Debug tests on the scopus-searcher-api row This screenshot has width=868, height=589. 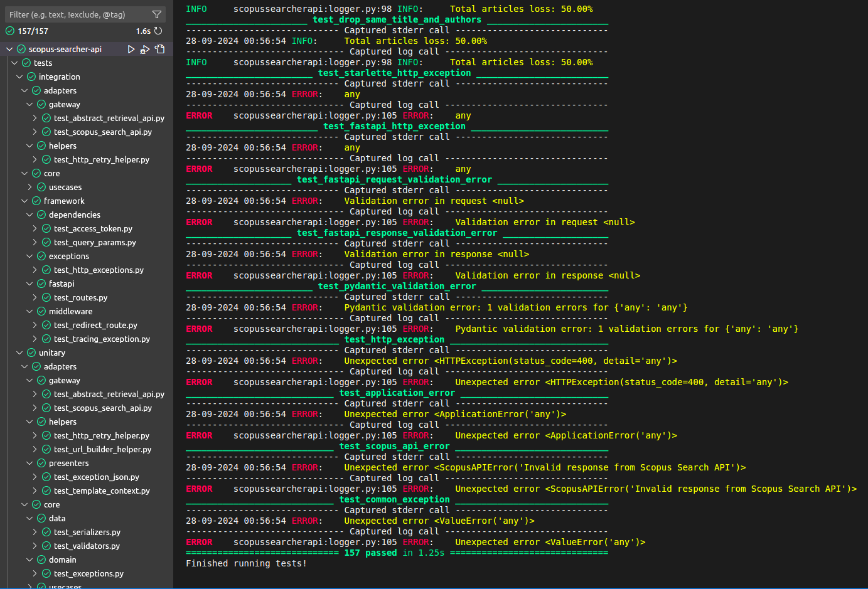pos(145,49)
